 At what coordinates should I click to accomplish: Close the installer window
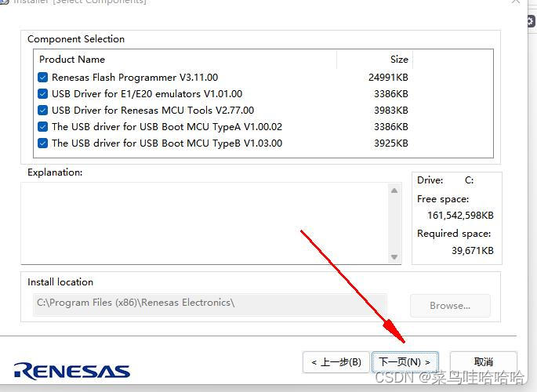tap(516, 2)
